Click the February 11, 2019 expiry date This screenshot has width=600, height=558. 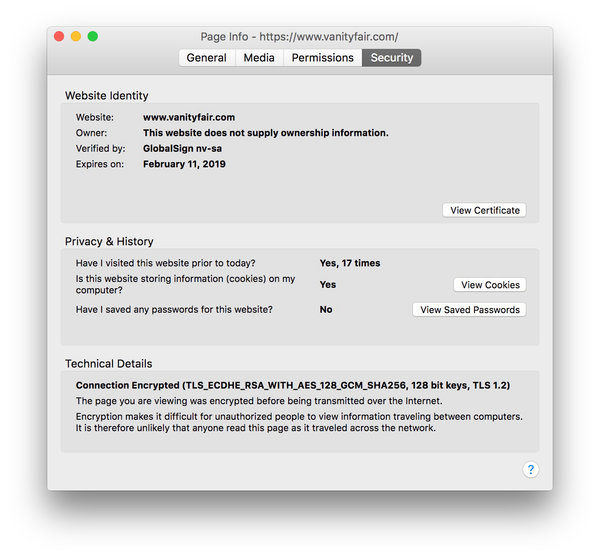click(x=184, y=164)
